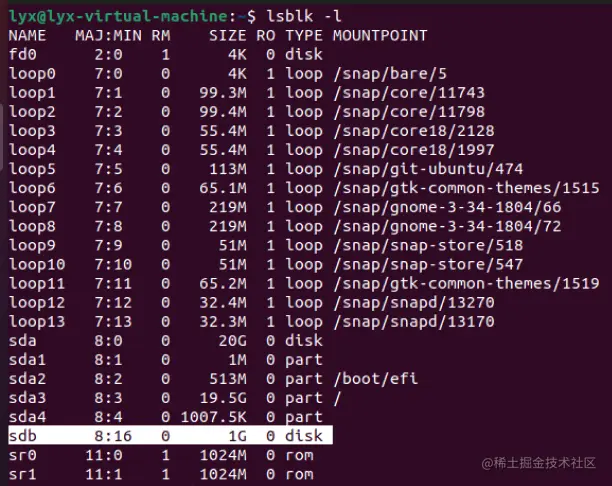Click the 7:10 device number
Image resolution: width=612 pixels, height=486 pixels.
click(x=113, y=265)
